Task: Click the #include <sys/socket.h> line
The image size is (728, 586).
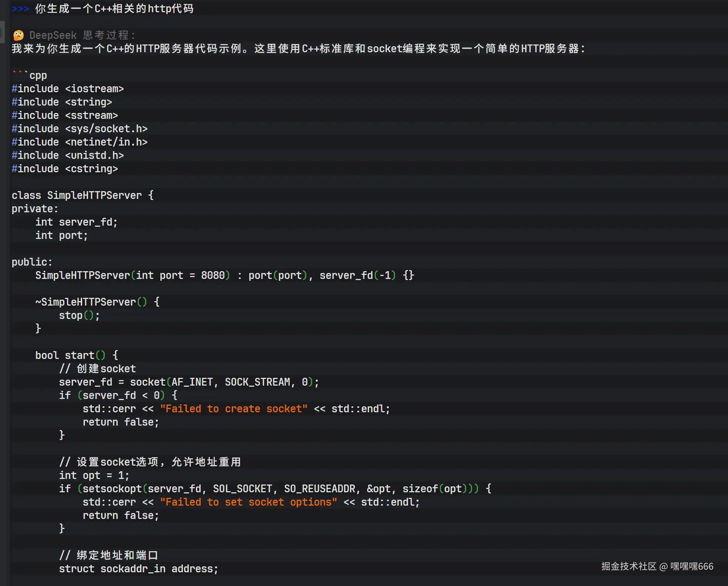Action: pos(79,129)
